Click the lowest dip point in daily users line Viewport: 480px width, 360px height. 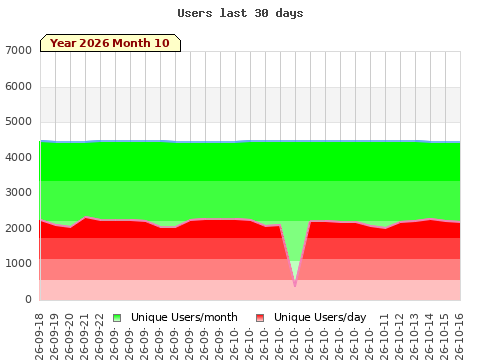[295, 286]
